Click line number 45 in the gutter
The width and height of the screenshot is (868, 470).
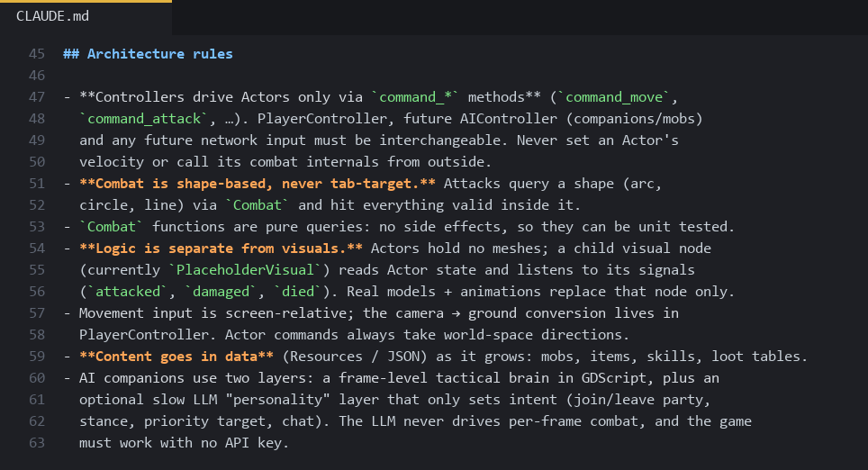pyautogui.click(x=37, y=54)
